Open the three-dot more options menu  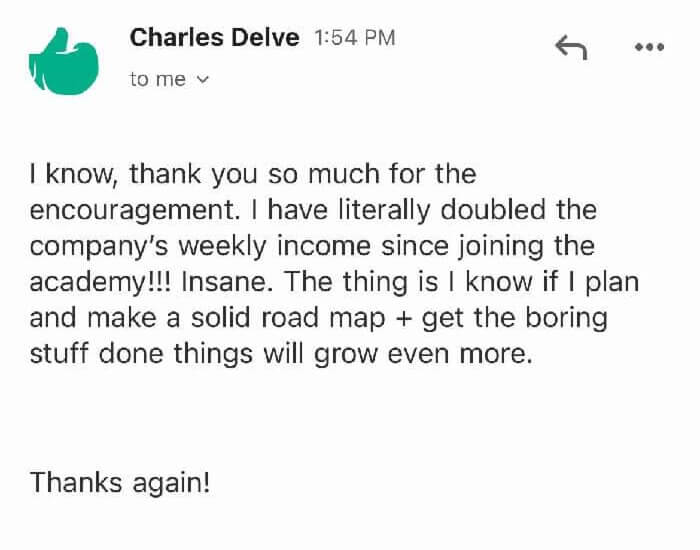pos(649,47)
